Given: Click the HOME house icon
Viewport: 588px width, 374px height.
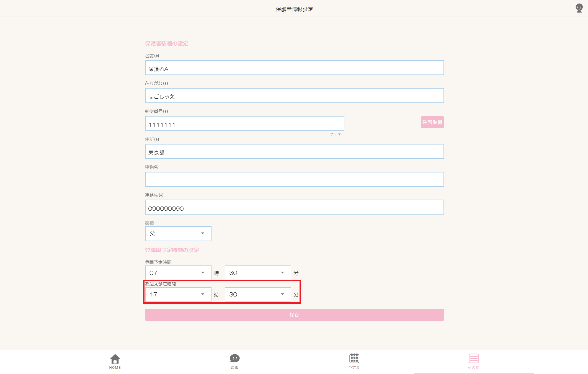Looking at the screenshot, I should tap(115, 359).
